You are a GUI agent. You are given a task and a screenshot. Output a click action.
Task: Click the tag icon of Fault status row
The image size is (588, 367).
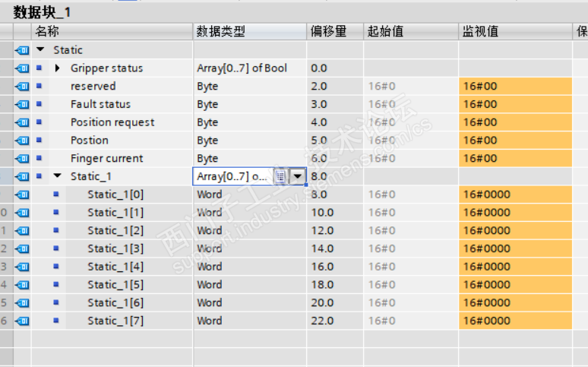pos(23,104)
